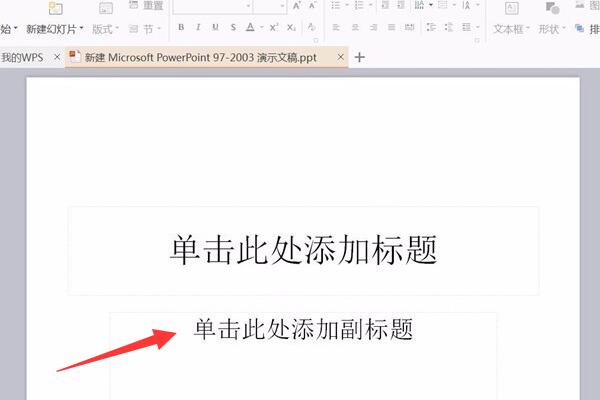The height and width of the screenshot is (400, 600).
Task: Switch to the 我的WPS tab
Action: coord(22,57)
